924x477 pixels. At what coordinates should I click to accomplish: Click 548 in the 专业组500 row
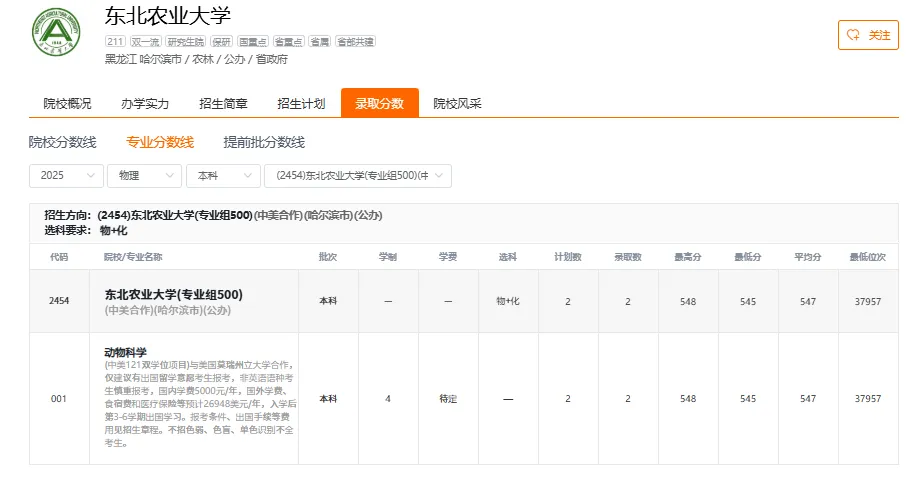pyautogui.click(x=688, y=301)
